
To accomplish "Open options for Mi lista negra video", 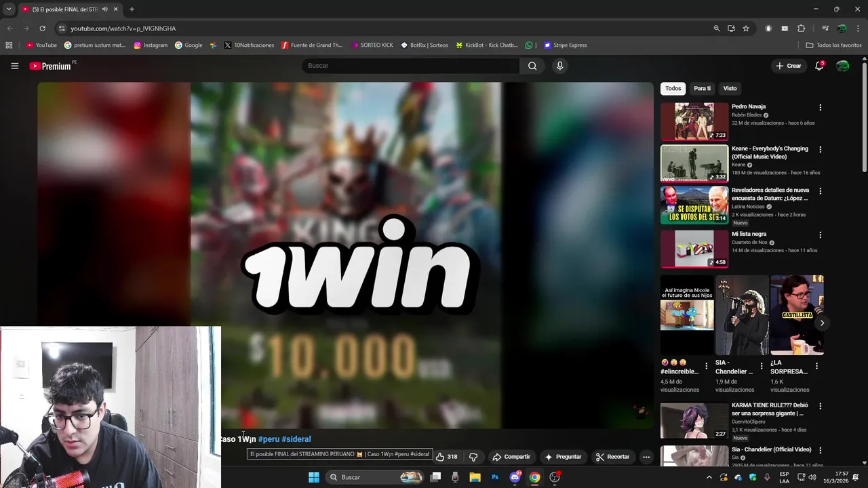I will pyautogui.click(x=820, y=235).
